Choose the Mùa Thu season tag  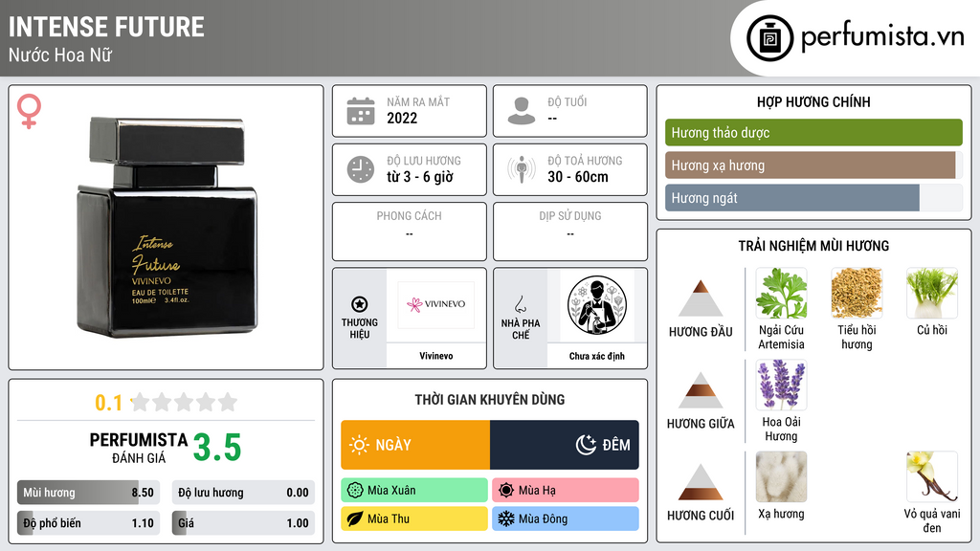point(414,518)
